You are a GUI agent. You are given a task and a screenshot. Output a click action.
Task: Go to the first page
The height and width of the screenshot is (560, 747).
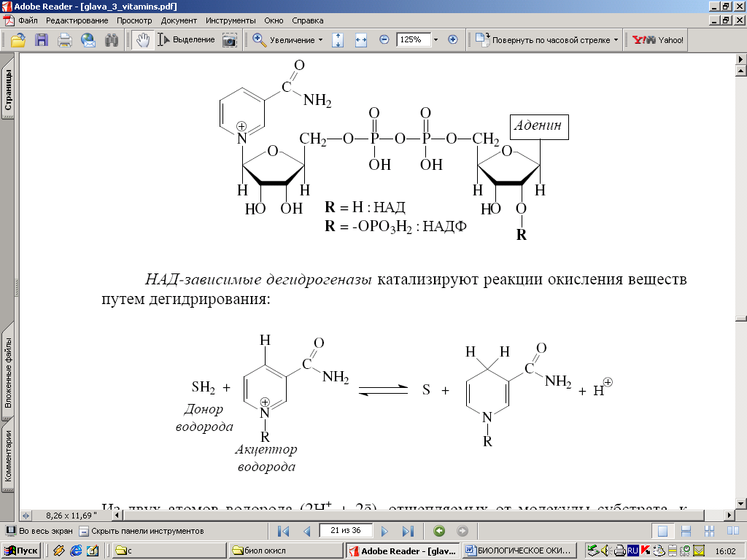point(283,531)
